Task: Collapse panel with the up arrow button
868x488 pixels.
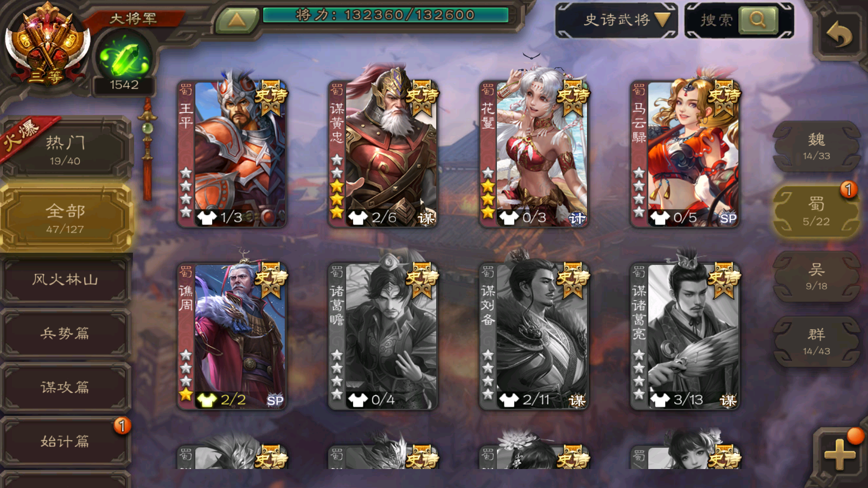Action: coord(237,20)
